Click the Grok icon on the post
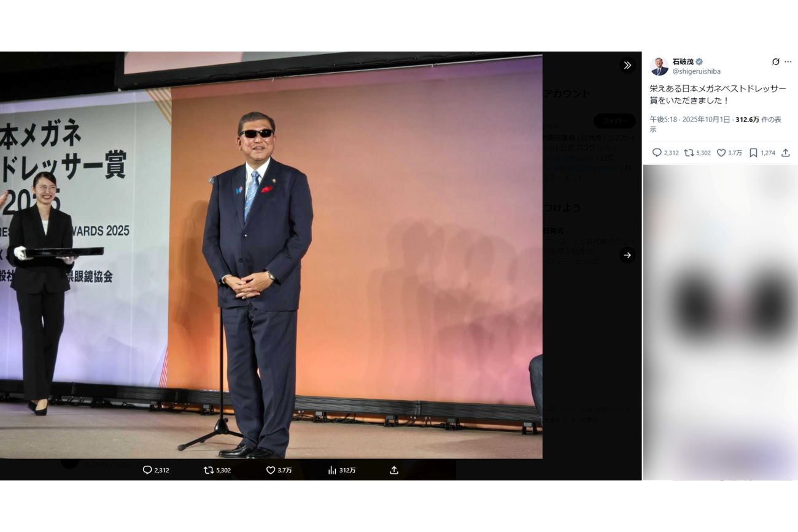Screen dimensions: 798x532 tap(775, 62)
